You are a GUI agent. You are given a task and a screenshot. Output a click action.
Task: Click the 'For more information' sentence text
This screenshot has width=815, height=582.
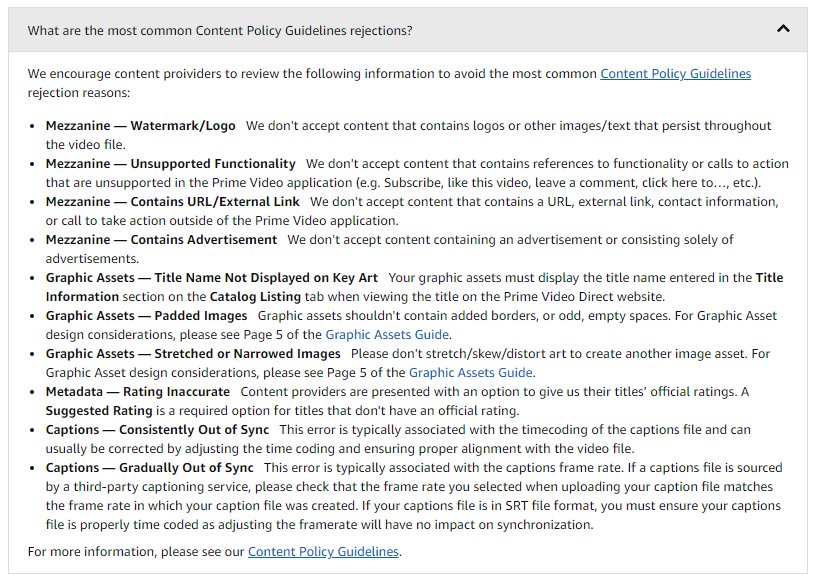214,551
